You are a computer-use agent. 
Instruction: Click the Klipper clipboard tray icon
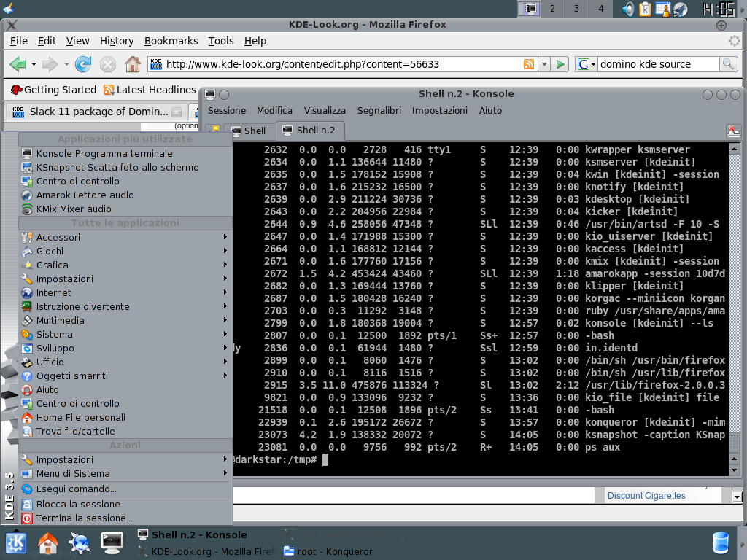tap(645, 9)
